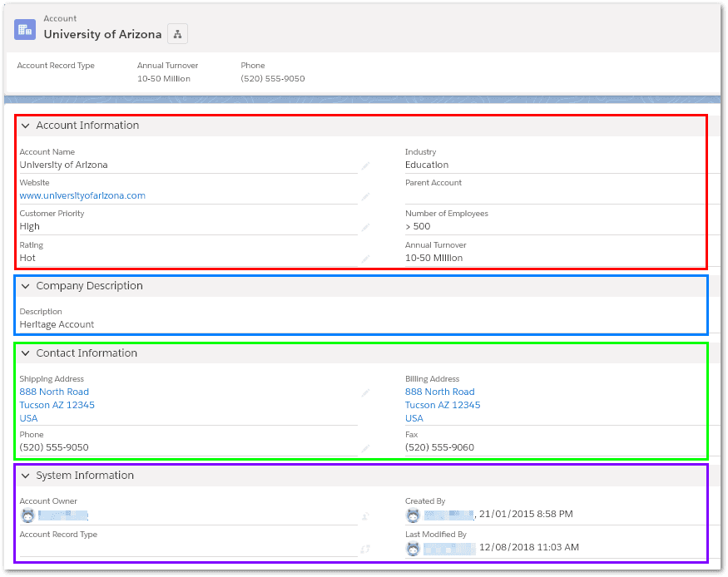Click the change Account Record Type icon
The height and width of the screenshot is (577, 728).
click(364, 549)
